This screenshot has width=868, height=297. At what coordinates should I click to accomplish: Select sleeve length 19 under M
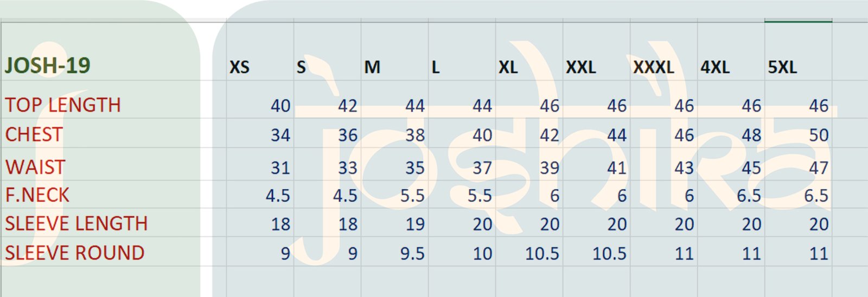(x=415, y=224)
